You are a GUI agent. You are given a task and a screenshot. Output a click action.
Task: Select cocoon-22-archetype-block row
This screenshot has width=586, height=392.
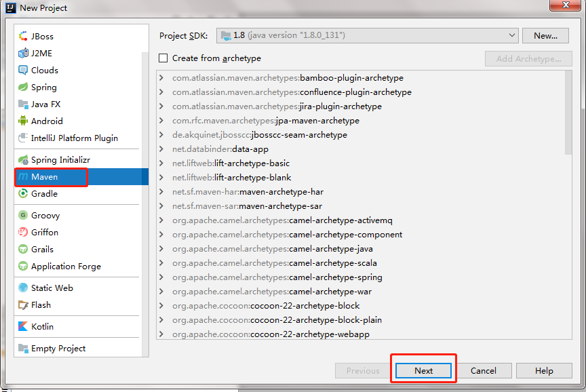(361, 305)
